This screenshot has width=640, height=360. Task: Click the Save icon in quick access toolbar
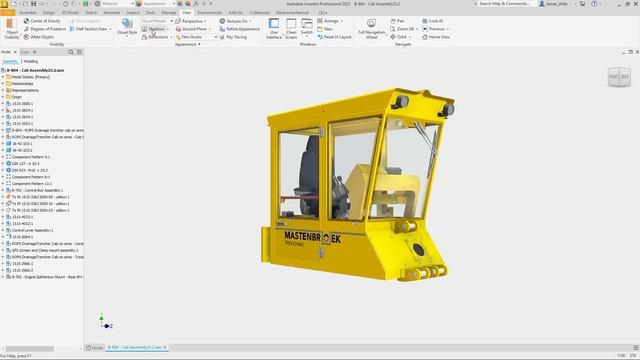(x=33, y=4)
